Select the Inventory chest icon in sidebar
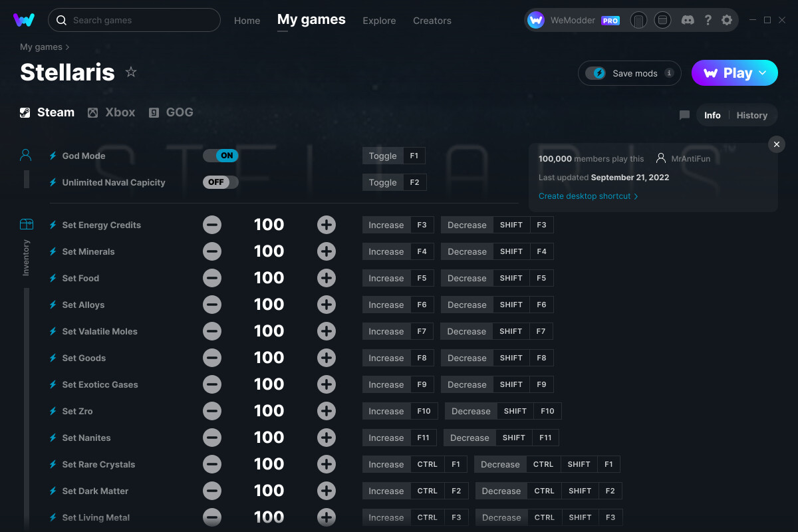 pyautogui.click(x=26, y=224)
